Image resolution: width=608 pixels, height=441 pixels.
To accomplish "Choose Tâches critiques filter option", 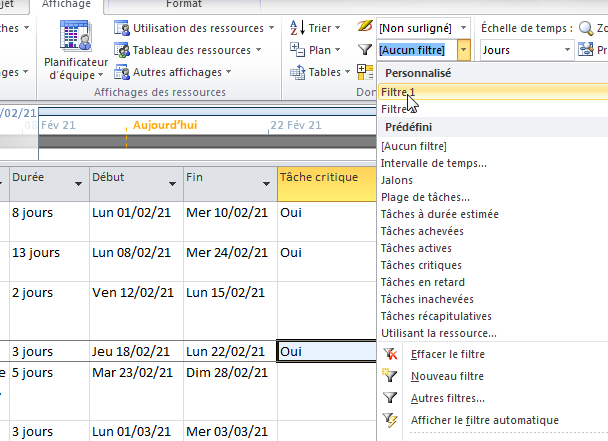I will (x=421, y=265).
